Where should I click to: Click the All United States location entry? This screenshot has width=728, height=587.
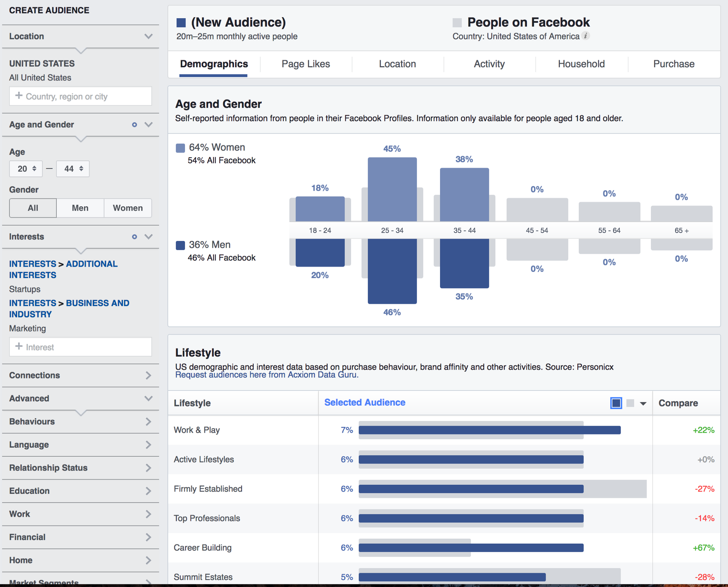coord(40,78)
